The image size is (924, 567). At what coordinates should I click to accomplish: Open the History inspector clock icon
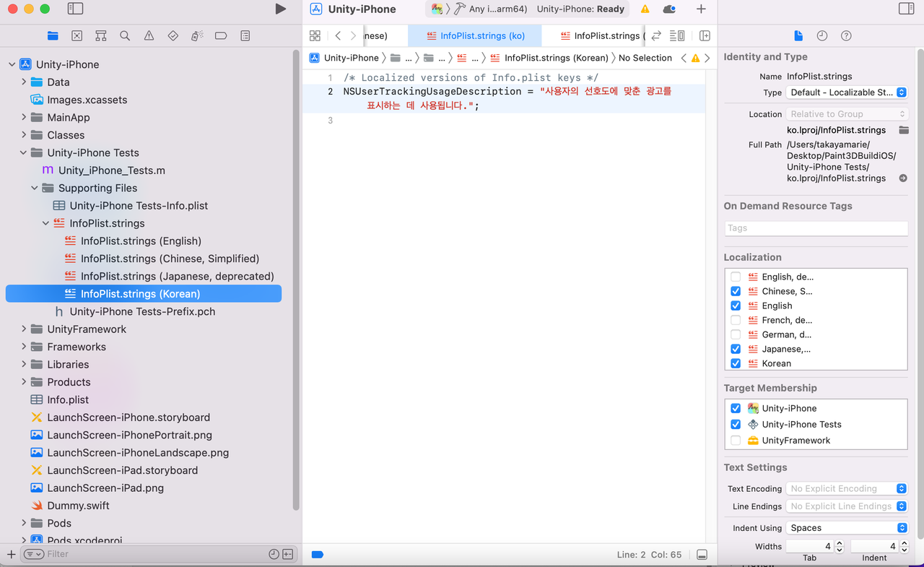tap(823, 35)
